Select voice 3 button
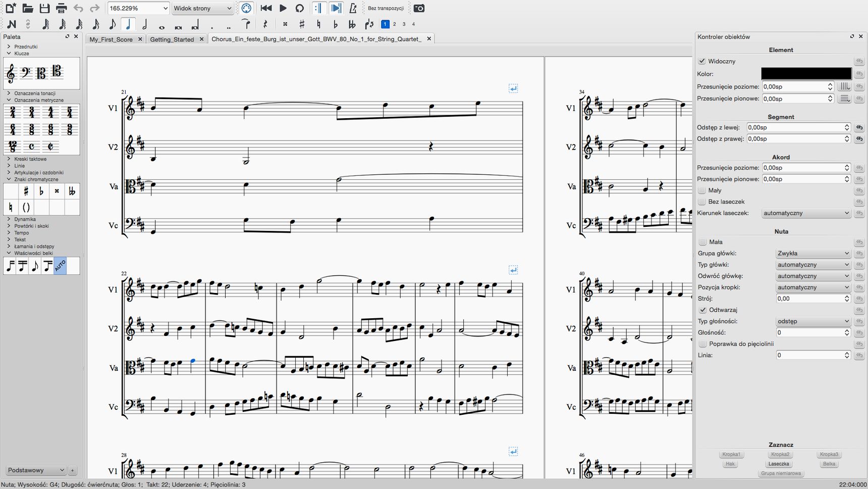The height and width of the screenshot is (489, 868). coord(404,24)
